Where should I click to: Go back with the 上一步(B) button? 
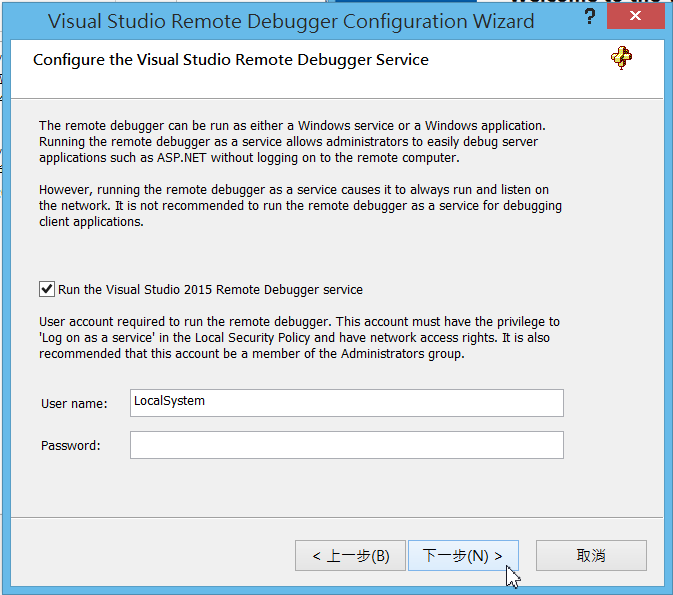point(350,556)
